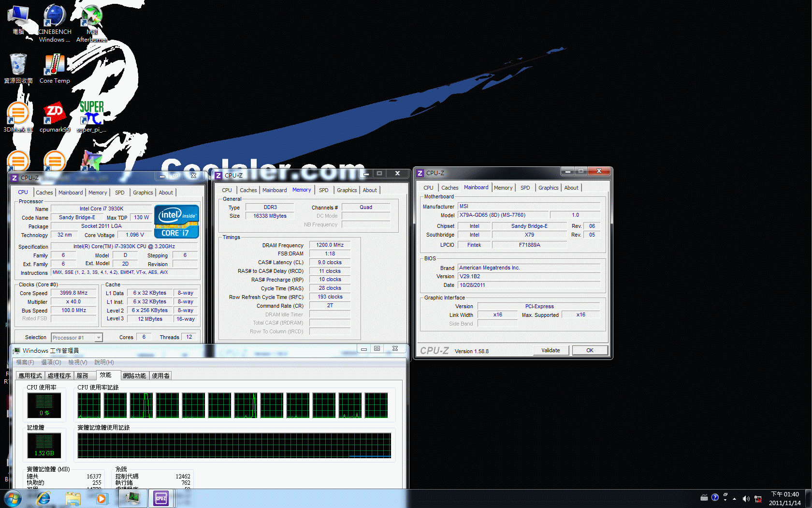Viewport: 812px width, 508px height.
Task: Open Processor #1 selection dropdown
Action: pos(77,338)
